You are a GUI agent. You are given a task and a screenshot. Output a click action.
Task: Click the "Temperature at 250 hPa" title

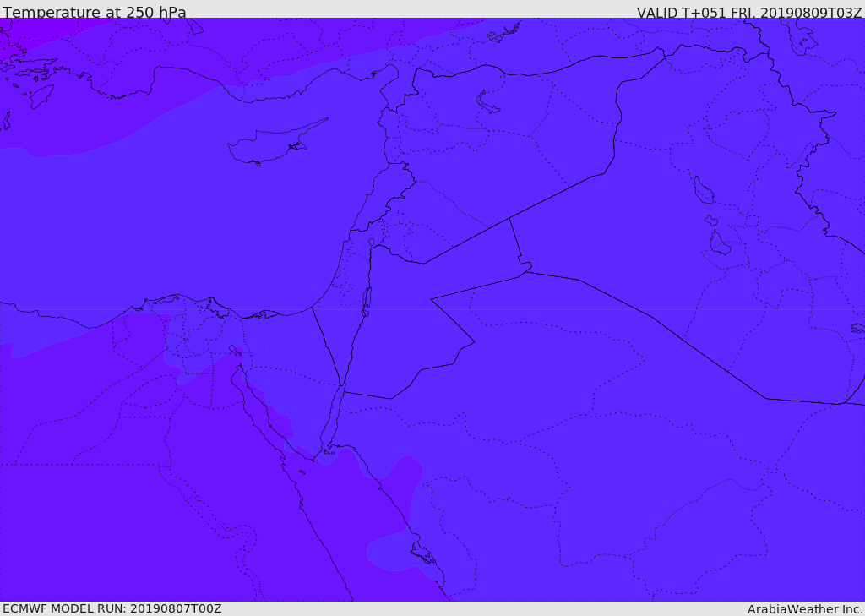point(94,13)
